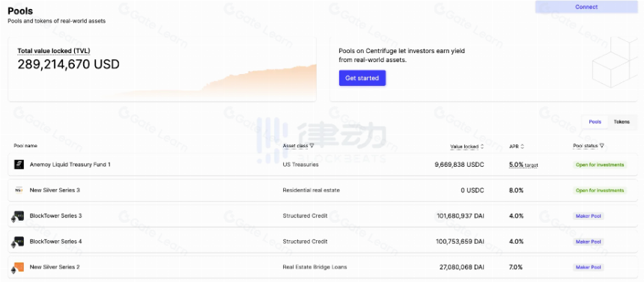Click the Pools page heading

click(x=20, y=11)
